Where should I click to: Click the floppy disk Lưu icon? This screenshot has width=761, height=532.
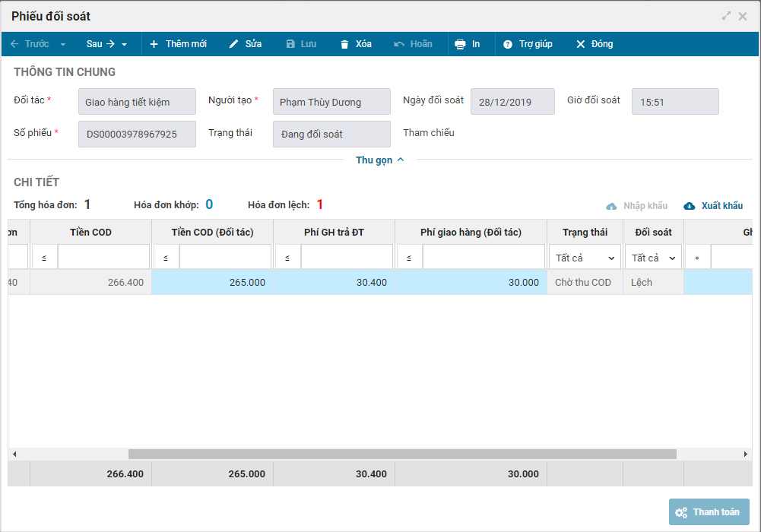click(290, 44)
